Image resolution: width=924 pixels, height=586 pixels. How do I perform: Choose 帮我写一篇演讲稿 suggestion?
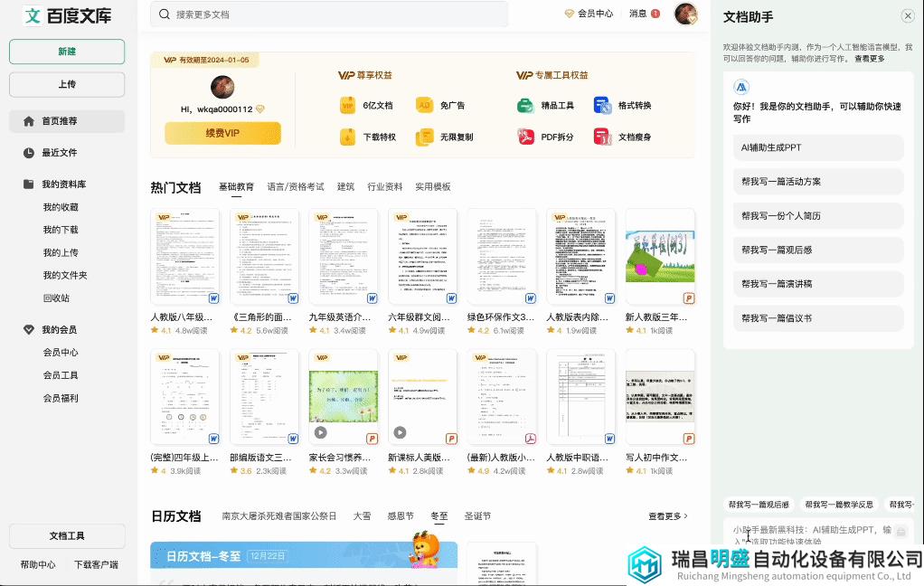[818, 284]
